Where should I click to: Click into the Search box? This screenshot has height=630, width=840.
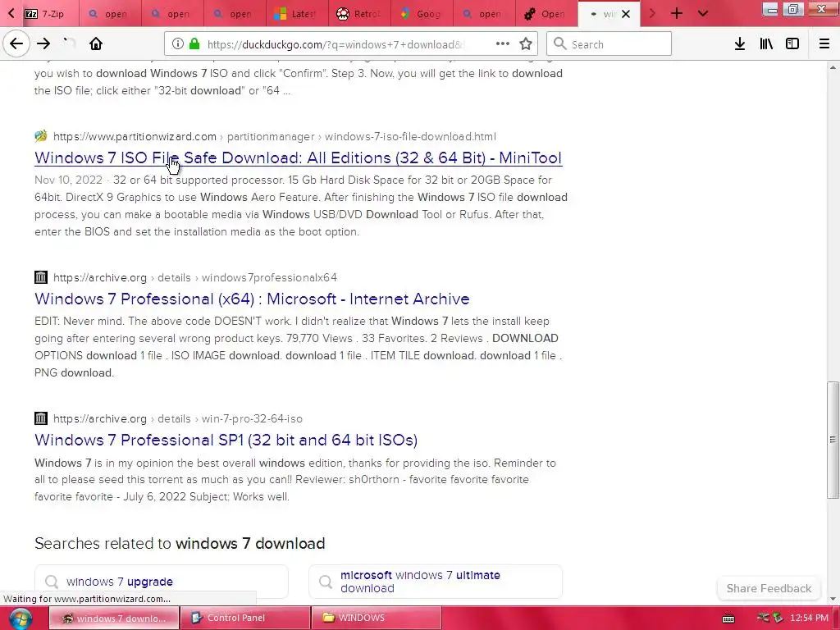609,44
